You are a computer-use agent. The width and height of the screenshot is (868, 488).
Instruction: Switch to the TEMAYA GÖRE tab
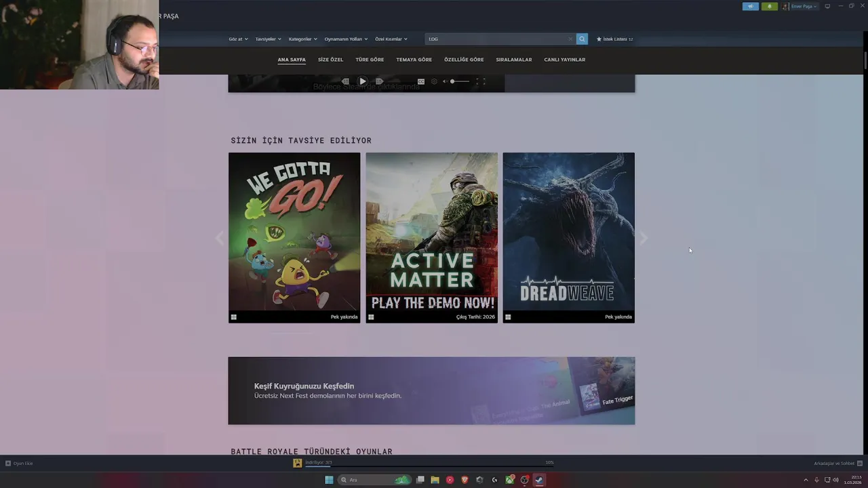coord(414,60)
